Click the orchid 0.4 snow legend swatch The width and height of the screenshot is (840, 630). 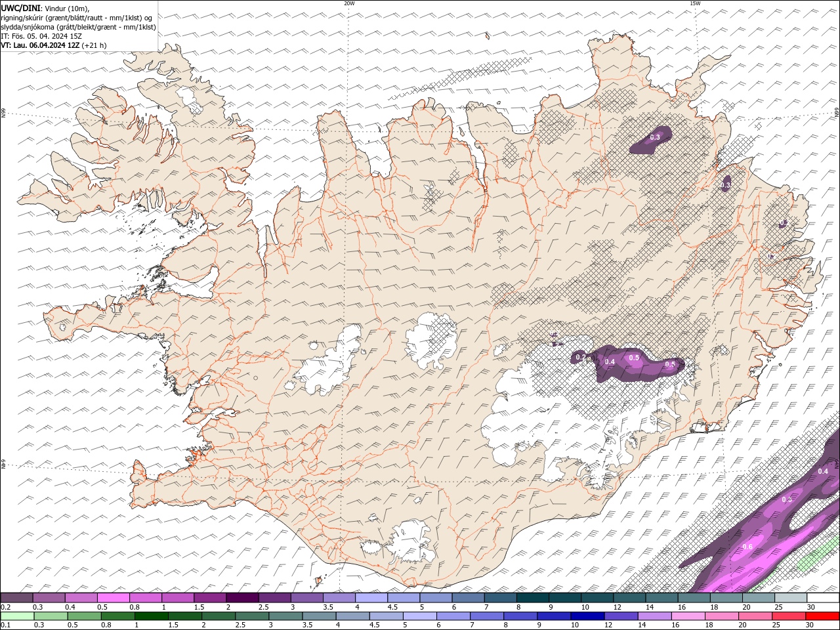pos(81,598)
